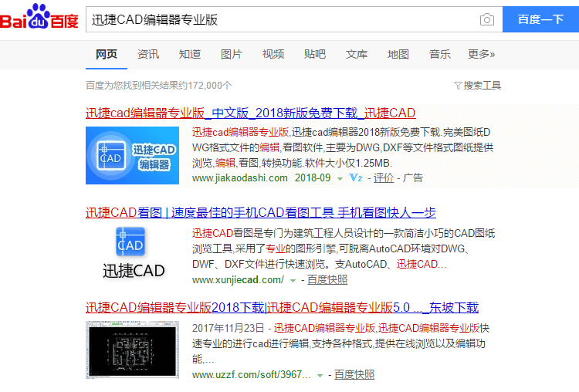Click the www.uzzf.com/soft/3967... URL

252,375
